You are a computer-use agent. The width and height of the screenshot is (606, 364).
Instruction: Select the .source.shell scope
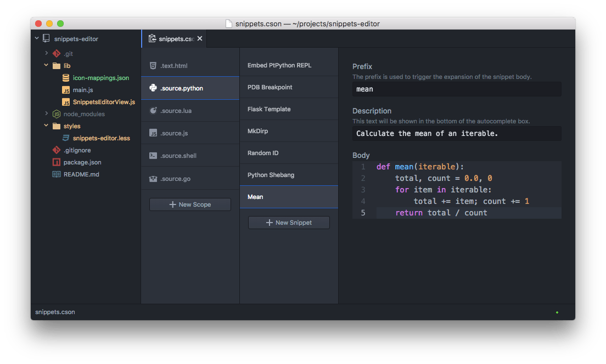tap(190, 156)
